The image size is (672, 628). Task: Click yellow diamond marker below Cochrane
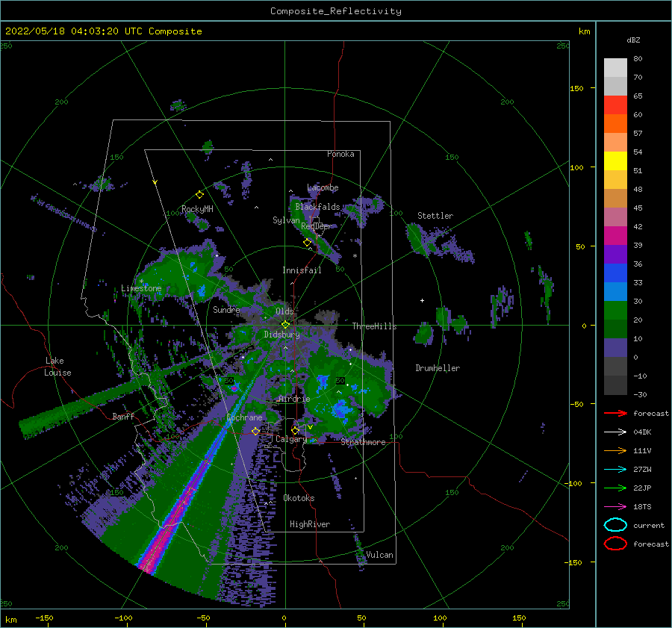click(x=256, y=431)
